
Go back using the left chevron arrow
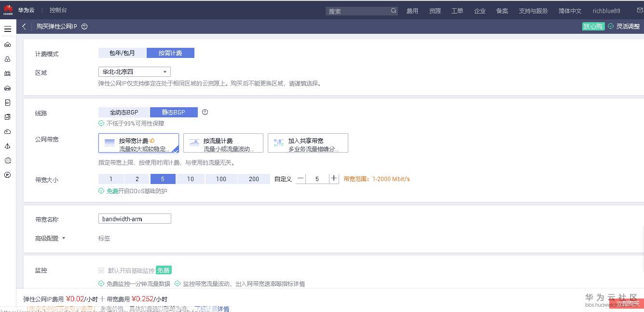coord(24,27)
